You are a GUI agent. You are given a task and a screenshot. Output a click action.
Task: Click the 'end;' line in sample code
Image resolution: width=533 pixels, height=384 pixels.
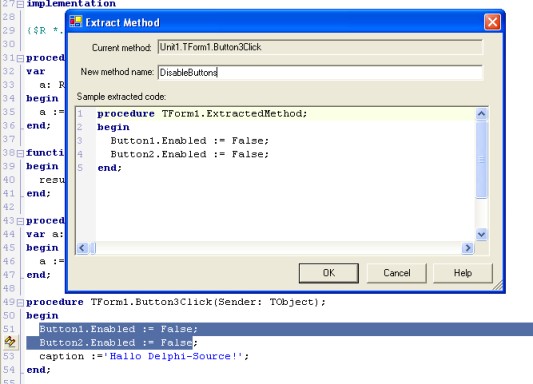109,168
